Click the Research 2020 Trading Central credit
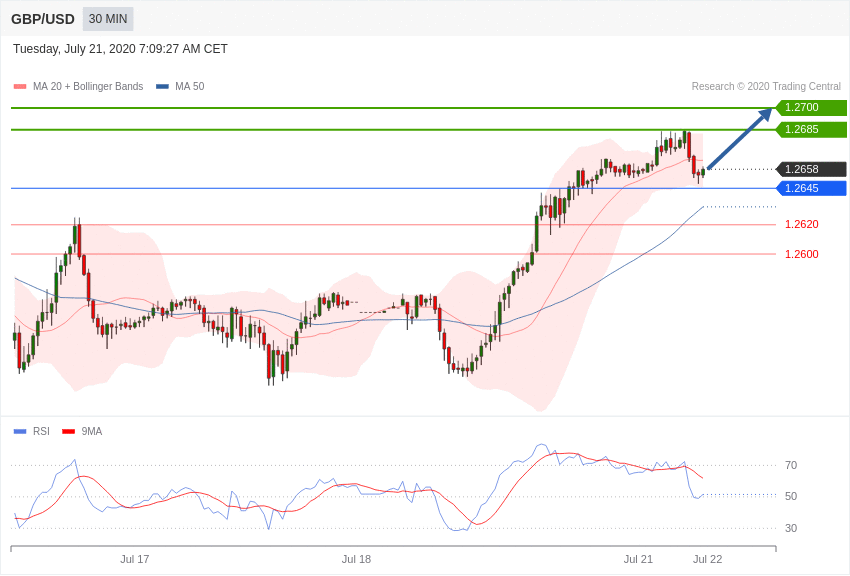The image size is (850, 576). pos(766,86)
